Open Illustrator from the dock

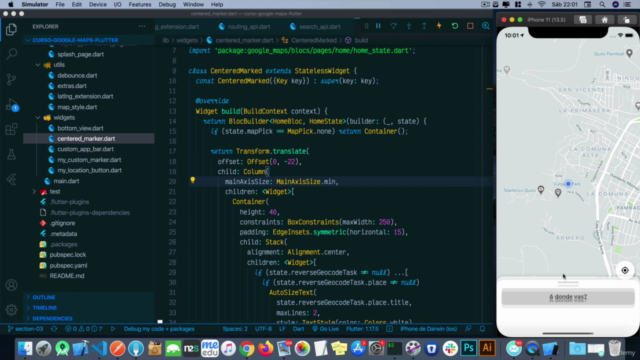coord(487,348)
